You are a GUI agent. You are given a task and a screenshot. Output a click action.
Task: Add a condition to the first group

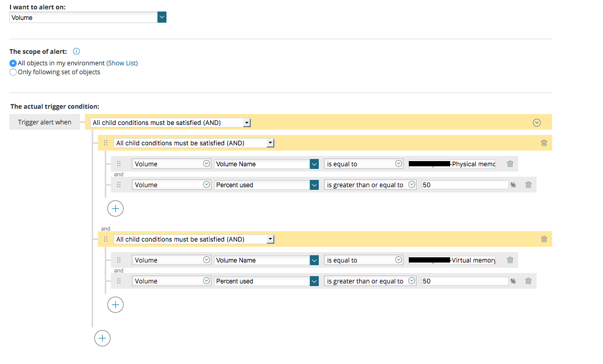coord(115,209)
